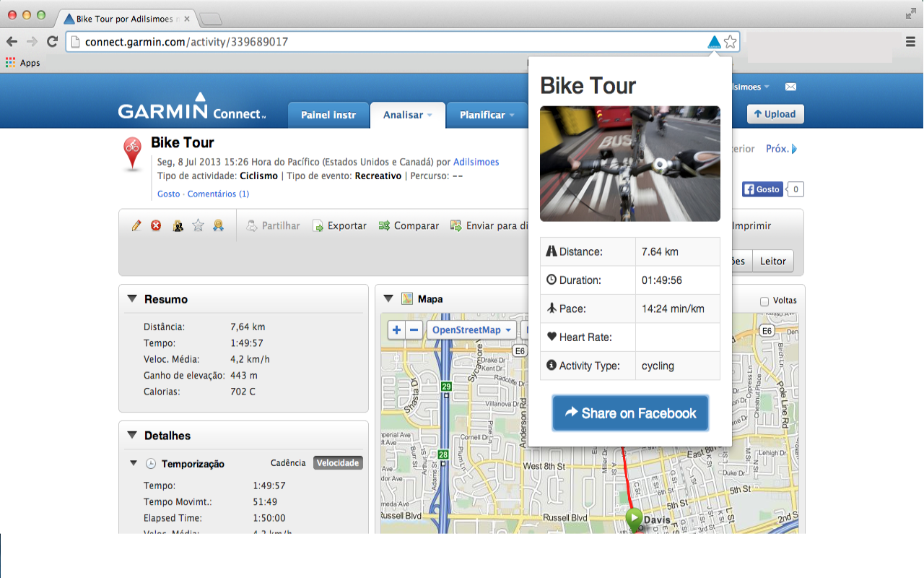Viewport: 924px width, 578px height.
Task: Click the 702 C calories value
Action: point(243,392)
